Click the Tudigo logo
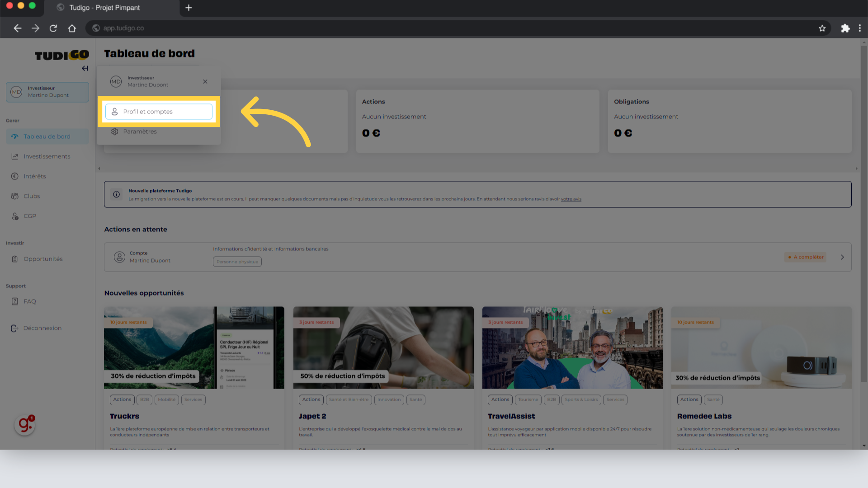 [62, 55]
